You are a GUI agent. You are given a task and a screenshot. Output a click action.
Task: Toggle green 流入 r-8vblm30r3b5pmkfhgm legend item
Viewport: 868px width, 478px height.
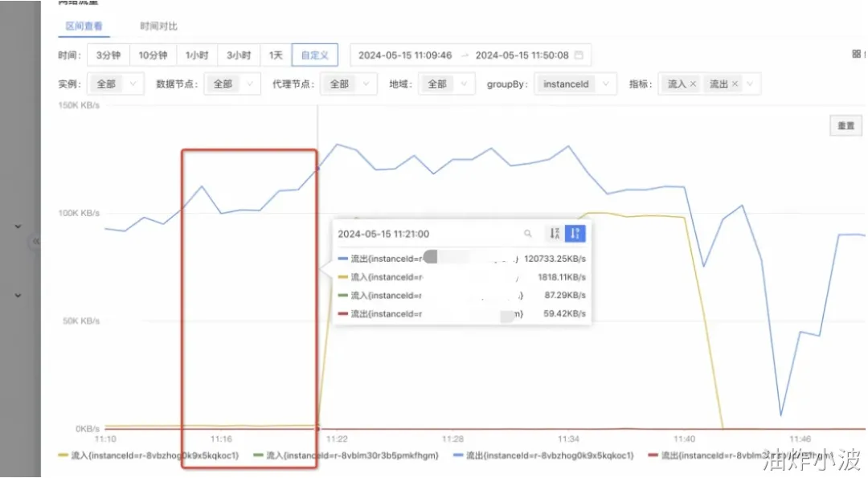[x=346, y=456]
